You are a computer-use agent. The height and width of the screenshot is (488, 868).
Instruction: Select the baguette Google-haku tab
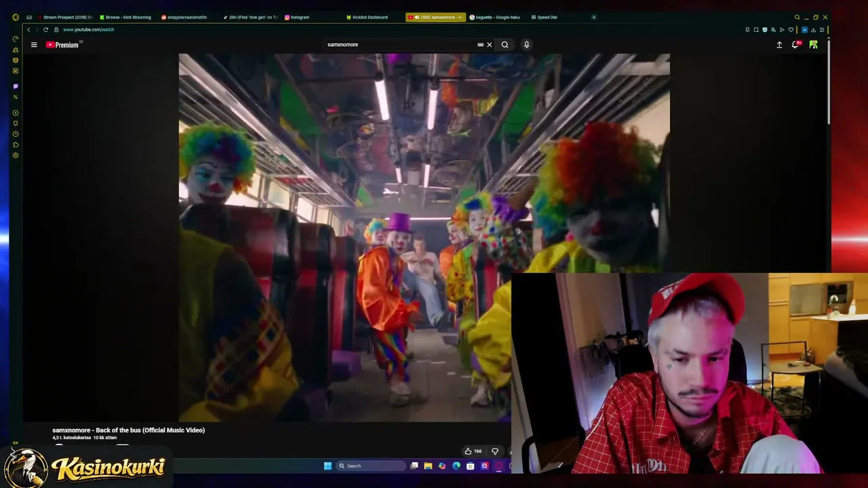[x=495, y=17]
